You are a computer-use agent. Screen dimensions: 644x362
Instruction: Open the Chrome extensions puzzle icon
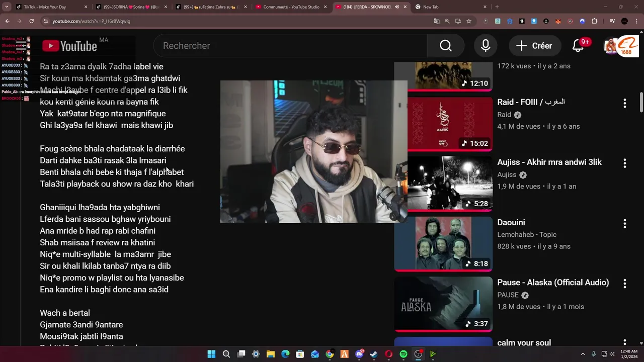pyautogui.click(x=595, y=21)
